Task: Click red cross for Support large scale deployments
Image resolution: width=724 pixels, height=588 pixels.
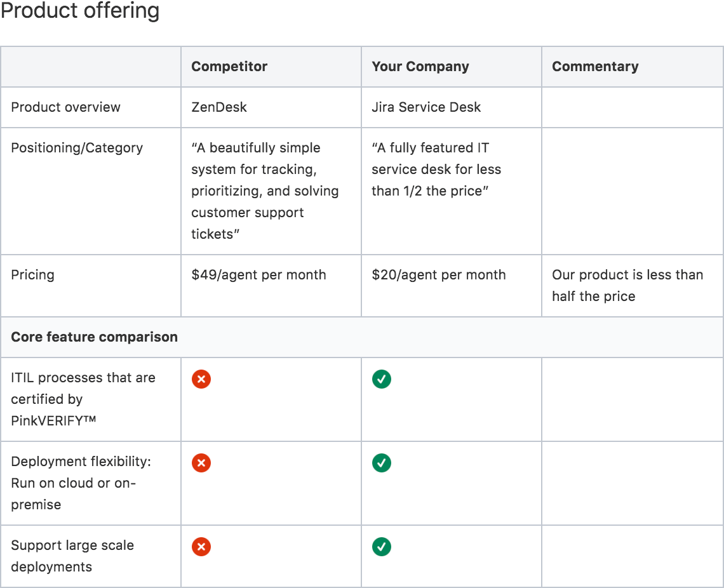Action: click(201, 547)
